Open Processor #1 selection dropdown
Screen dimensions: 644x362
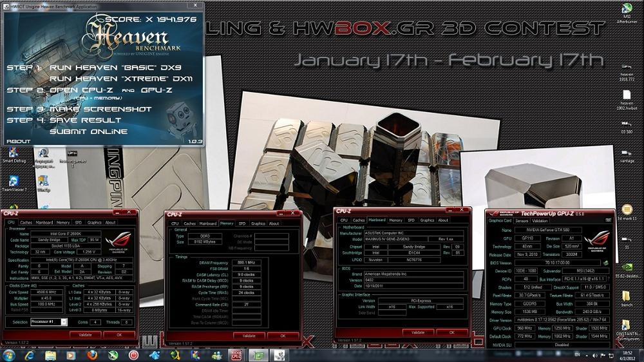(48, 321)
